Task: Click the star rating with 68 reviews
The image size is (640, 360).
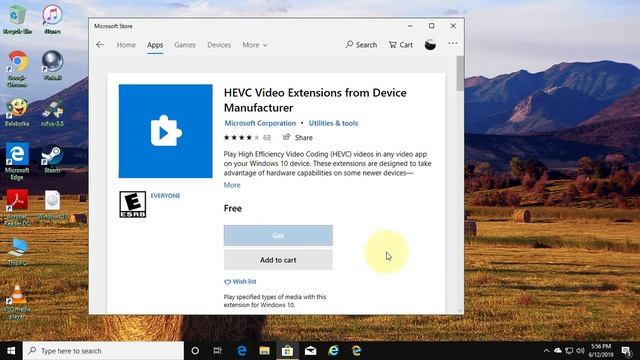Action: point(247,138)
